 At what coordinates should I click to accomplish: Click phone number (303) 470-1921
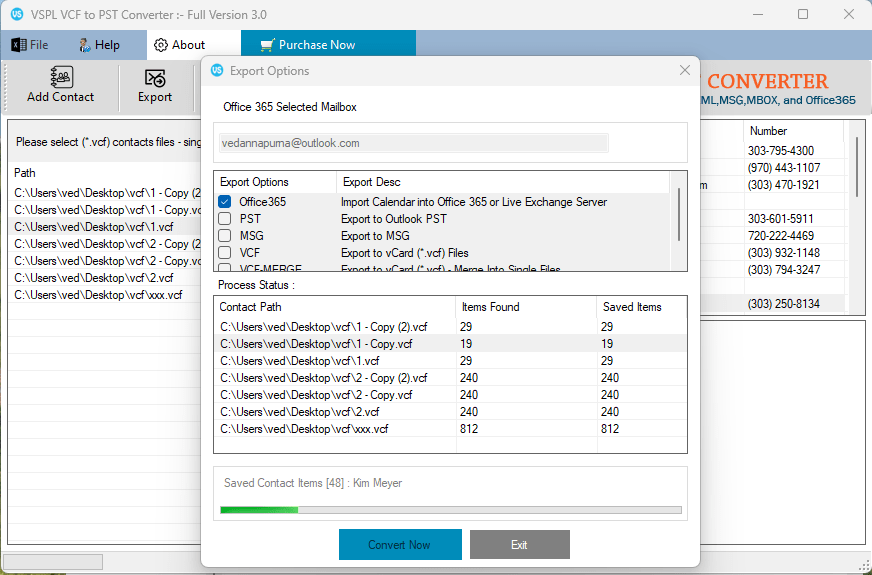[784, 185]
